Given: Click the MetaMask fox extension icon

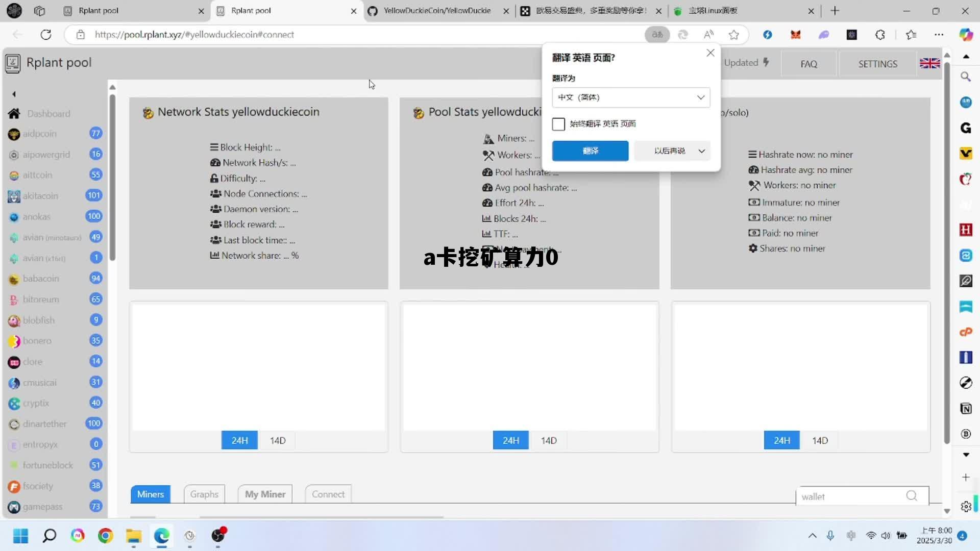Looking at the screenshot, I should 795,35.
